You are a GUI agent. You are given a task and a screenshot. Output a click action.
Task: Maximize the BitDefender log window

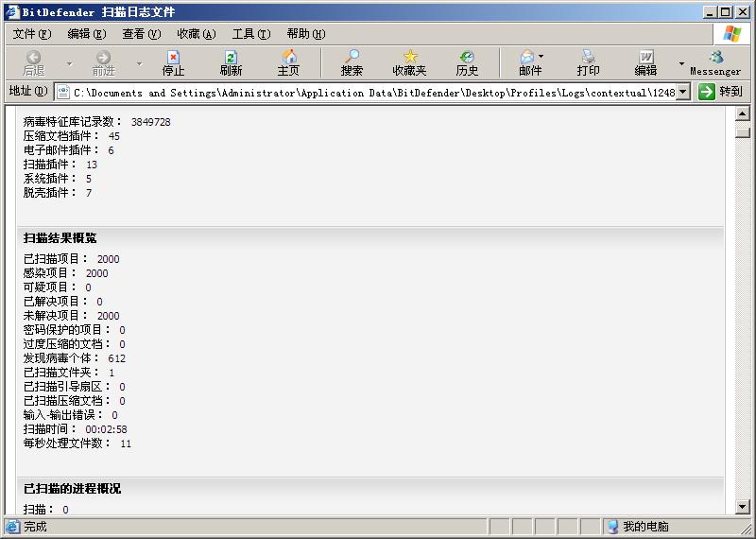(x=725, y=12)
